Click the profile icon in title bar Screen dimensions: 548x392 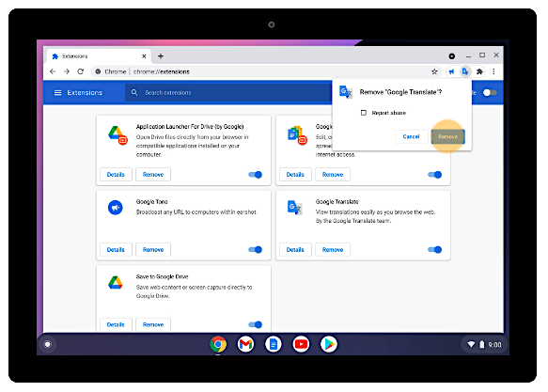tap(451, 55)
